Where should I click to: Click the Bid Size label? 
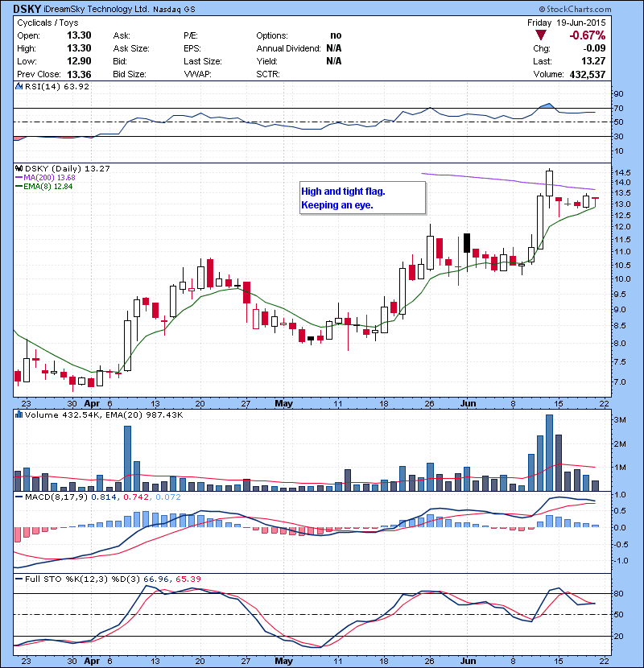coord(130,74)
